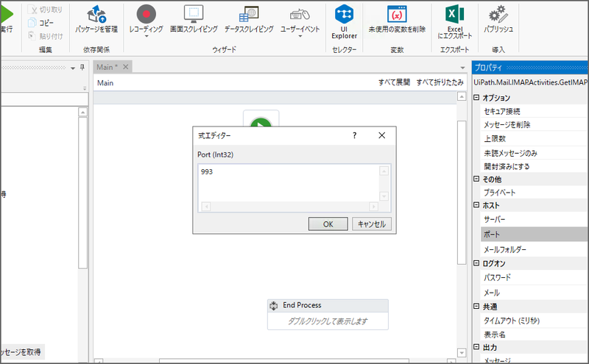Select 上限数 property row
This screenshot has width=589, height=364.
pyautogui.click(x=534, y=138)
